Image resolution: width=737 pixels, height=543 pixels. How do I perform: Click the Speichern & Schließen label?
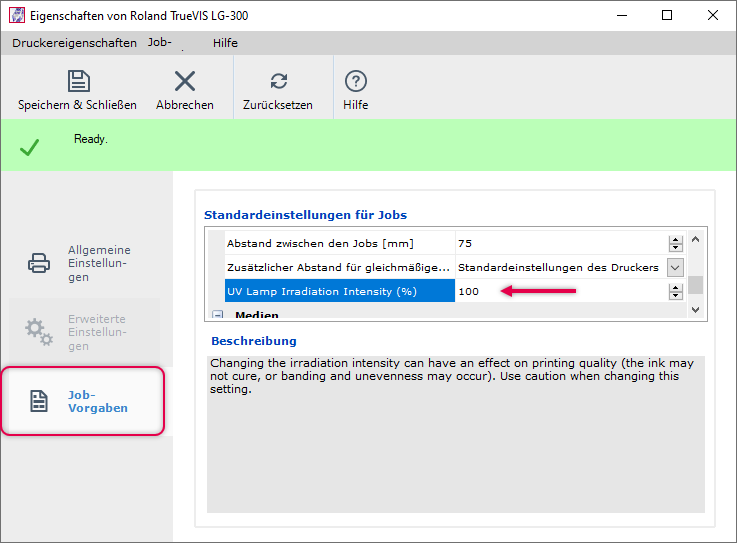[x=77, y=105]
